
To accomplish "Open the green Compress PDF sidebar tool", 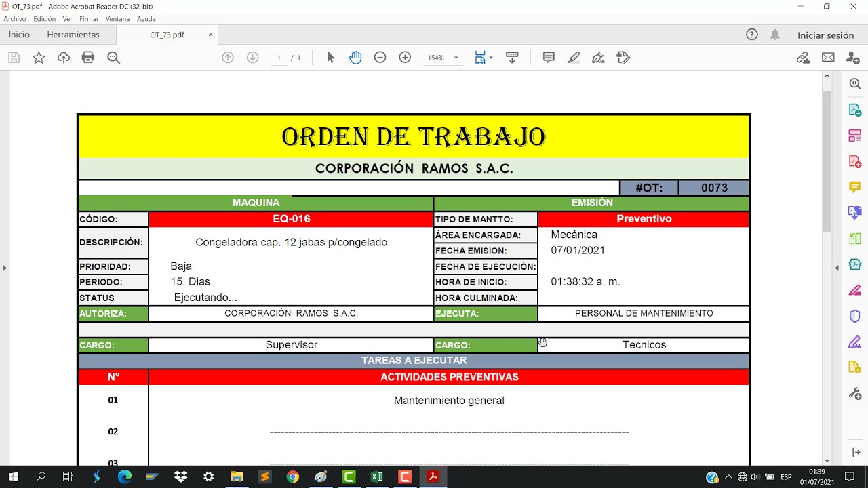I will pos(854,239).
